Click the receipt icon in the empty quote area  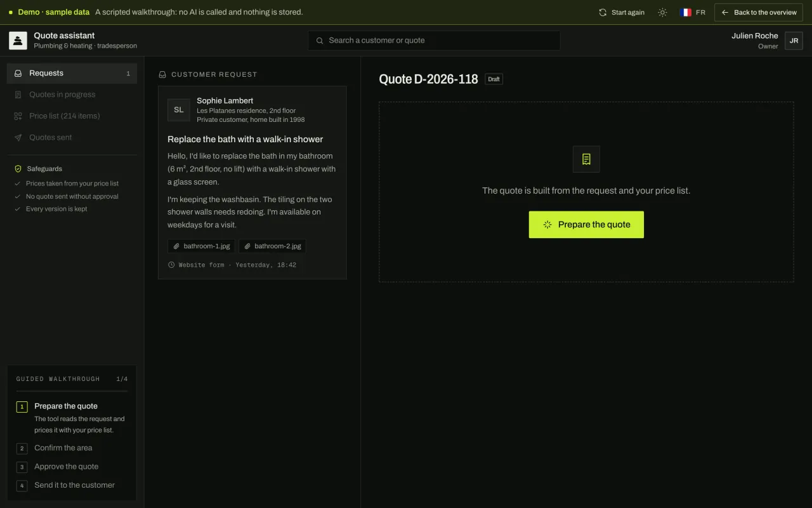[586, 159]
